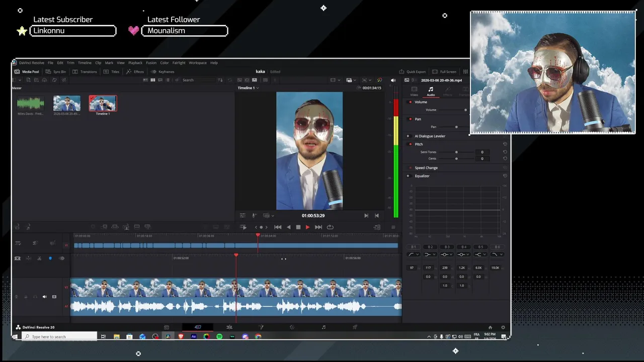Toggle Band 1 EQ enable label
Screen dimensions: 644x362
click(414, 247)
